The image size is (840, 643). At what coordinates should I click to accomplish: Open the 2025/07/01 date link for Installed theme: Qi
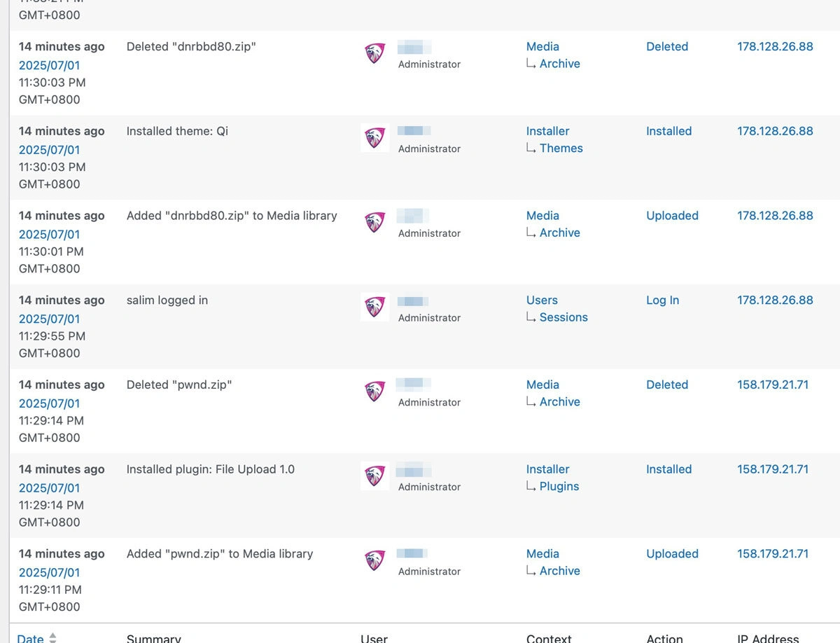pos(49,150)
